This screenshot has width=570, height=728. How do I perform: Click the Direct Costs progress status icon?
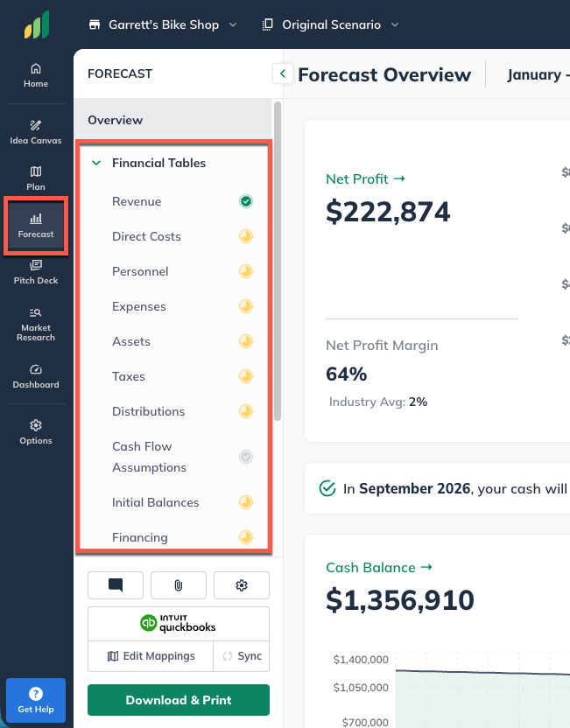point(246,236)
